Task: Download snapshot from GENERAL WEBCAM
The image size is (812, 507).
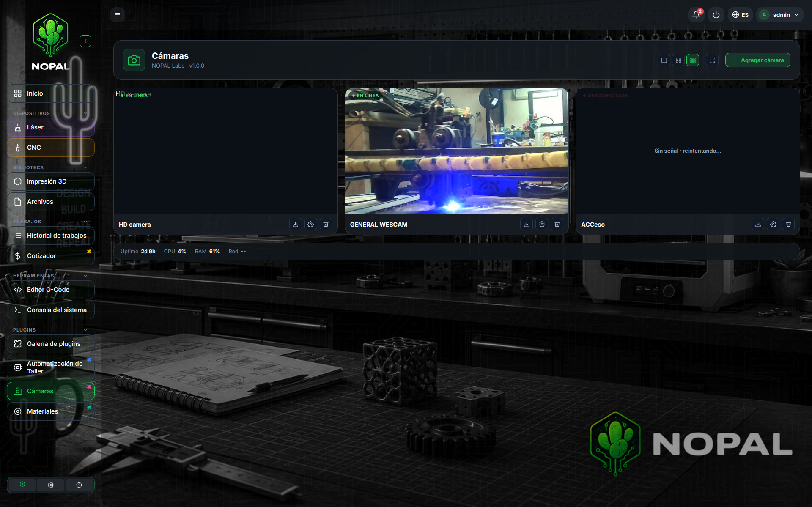Action: 527,224
